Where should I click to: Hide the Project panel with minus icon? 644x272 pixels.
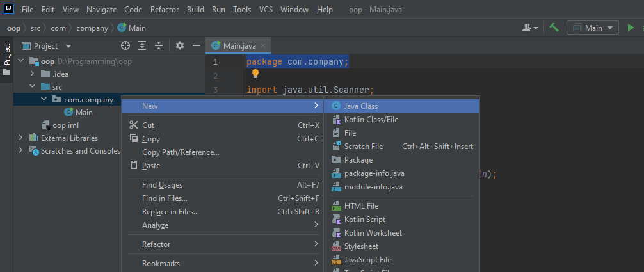coord(197,45)
